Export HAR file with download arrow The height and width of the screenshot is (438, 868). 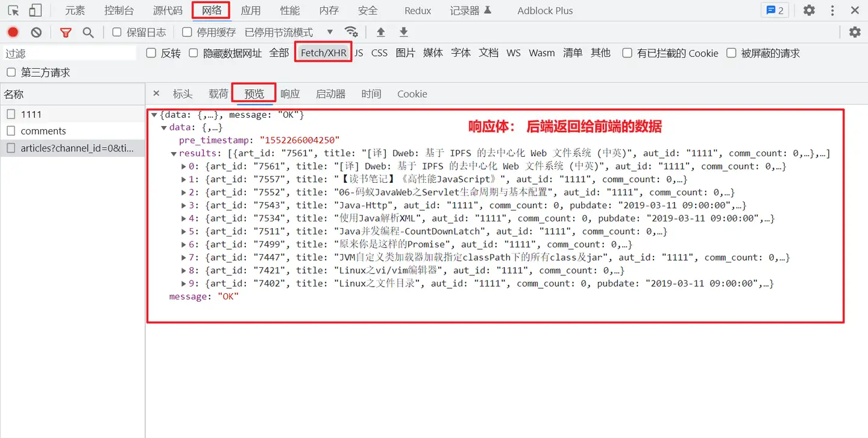[x=404, y=32]
